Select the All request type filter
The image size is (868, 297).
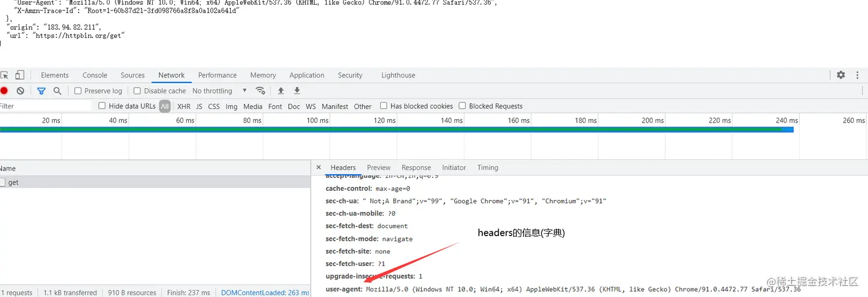165,106
